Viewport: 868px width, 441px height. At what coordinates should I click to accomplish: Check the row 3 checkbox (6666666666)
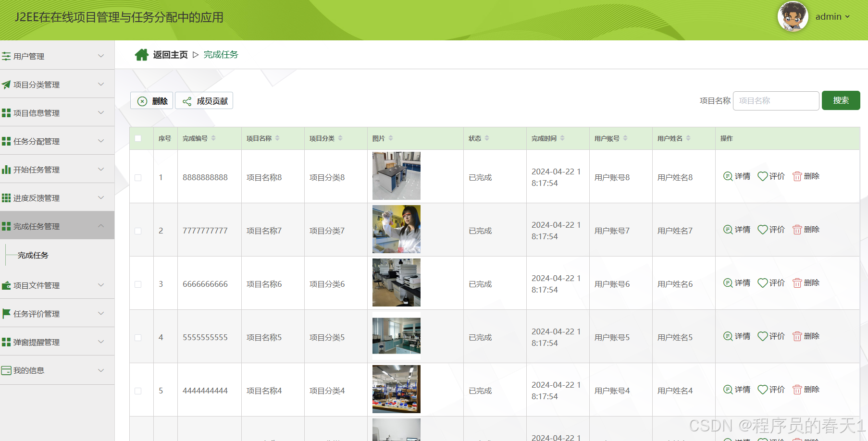(138, 284)
